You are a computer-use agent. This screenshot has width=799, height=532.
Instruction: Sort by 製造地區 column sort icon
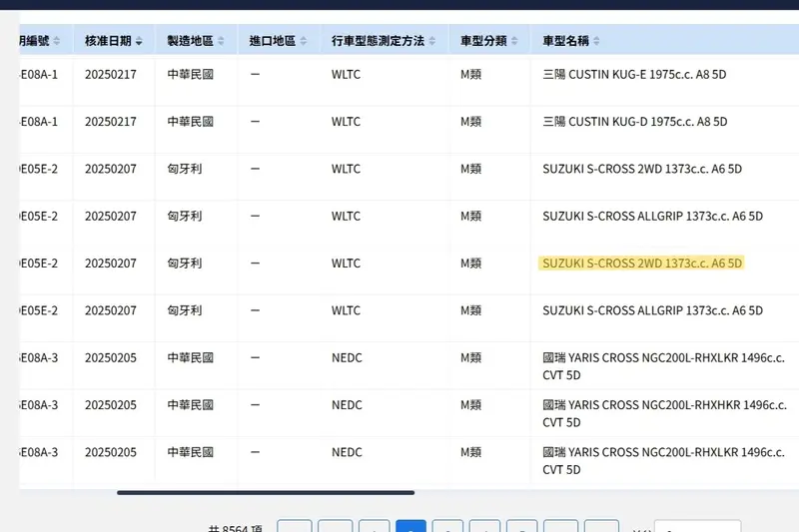pyautogui.click(x=221, y=41)
